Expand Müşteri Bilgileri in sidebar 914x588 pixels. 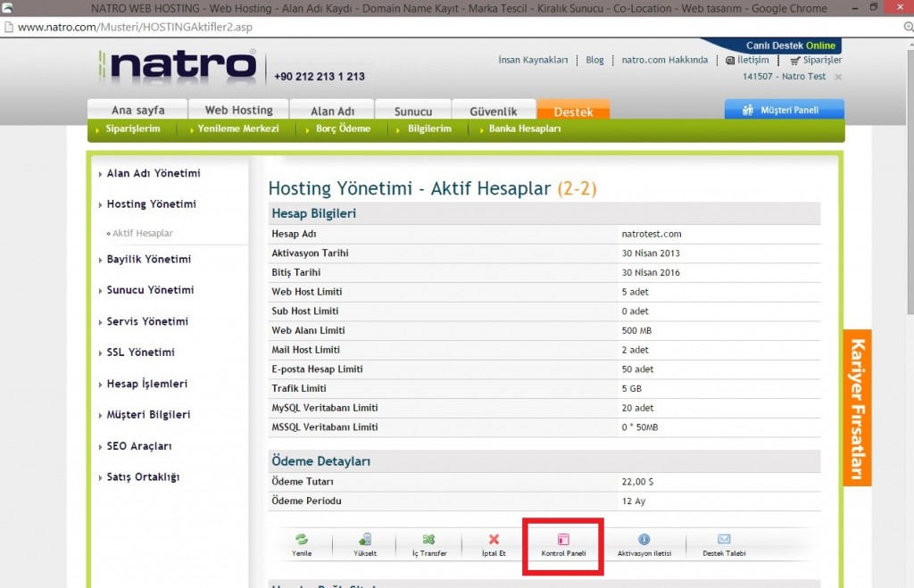pos(148,415)
